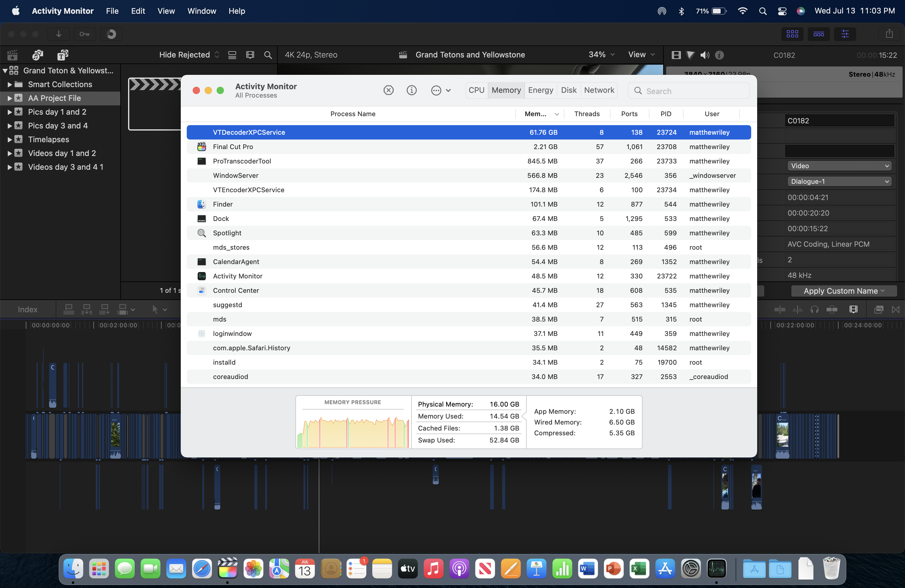Image resolution: width=905 pixels, height=588 pixels.
Task: Click the Apply Custom Name button
Action: (844, 291)
